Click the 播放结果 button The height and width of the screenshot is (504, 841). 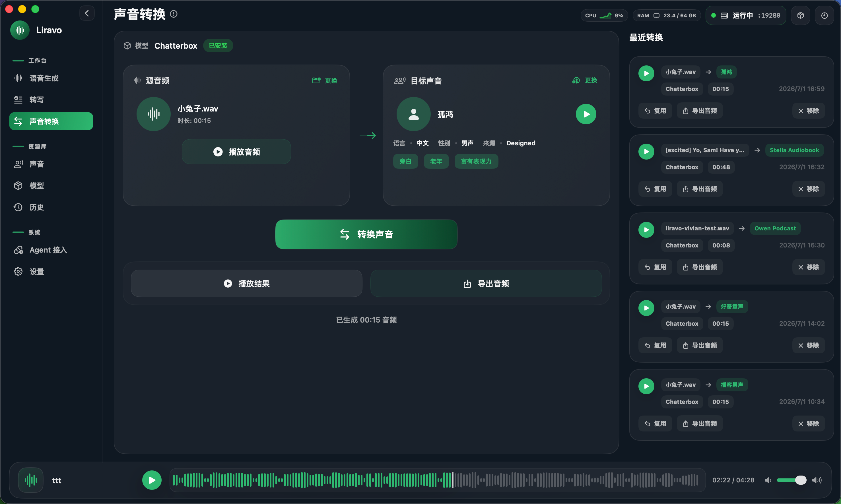pyautogui.click(x=247, y=283)
